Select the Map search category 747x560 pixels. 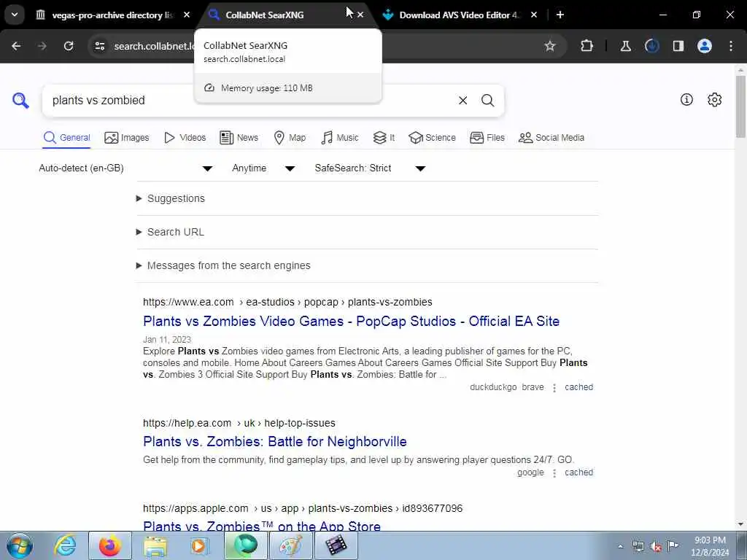coord(290,138)
